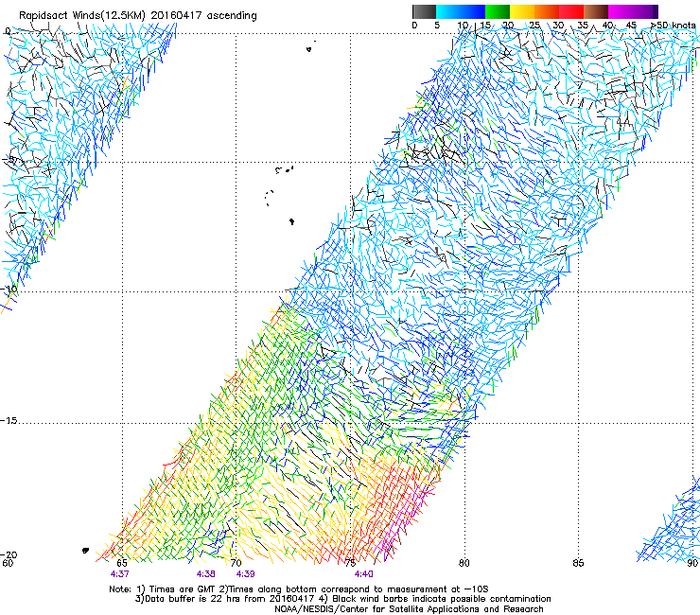Click the '40' label on the knots scale
The image size is (700, 615).
point(607,26)
